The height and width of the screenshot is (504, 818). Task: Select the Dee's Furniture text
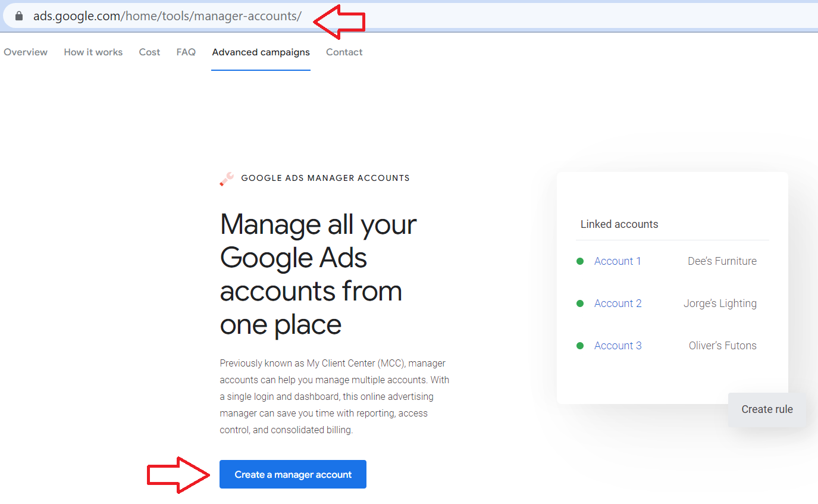[722, 261]
